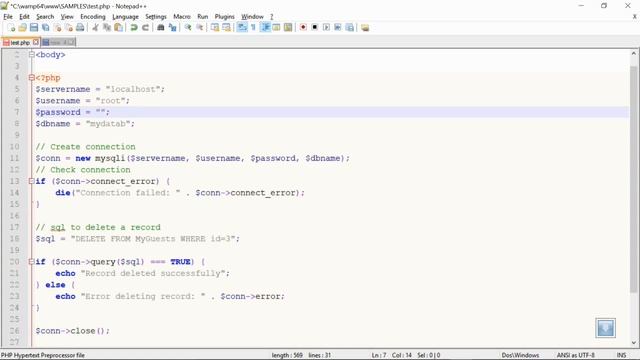Click the Cut scissors icon
Image resolution: width=640 pixels, height=360 pixels.
coord(95,27)
